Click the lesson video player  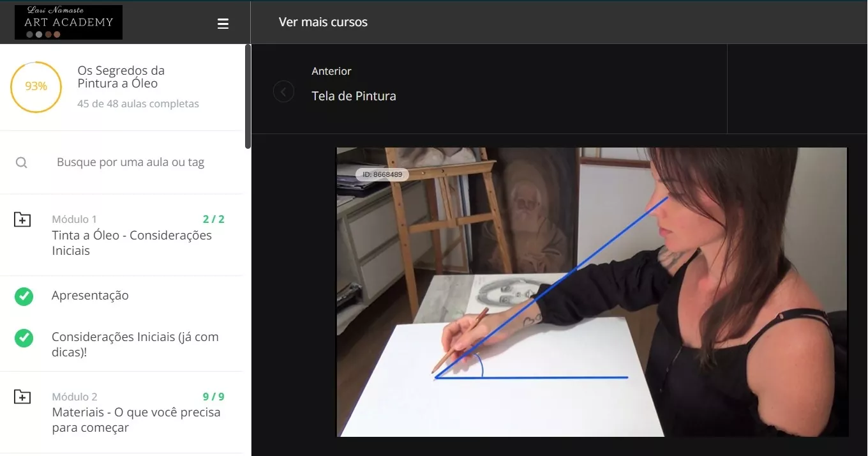tap(592, 292)
